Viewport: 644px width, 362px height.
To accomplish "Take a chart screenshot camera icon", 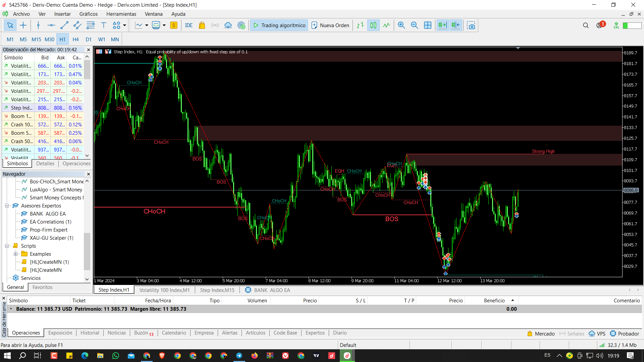I will point(471,25).
